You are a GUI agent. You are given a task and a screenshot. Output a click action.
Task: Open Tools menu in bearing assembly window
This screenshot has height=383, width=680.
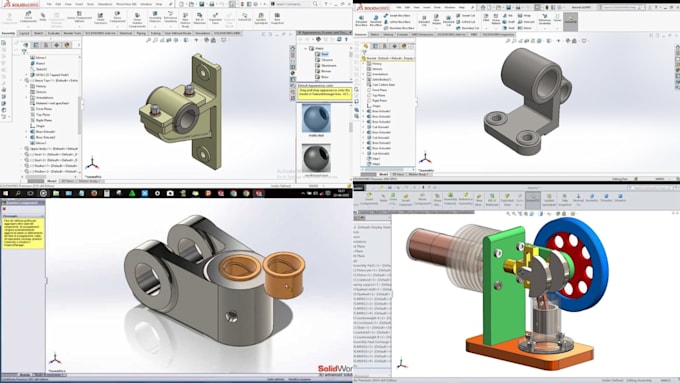pyautogui.click(x=90, y=4)
